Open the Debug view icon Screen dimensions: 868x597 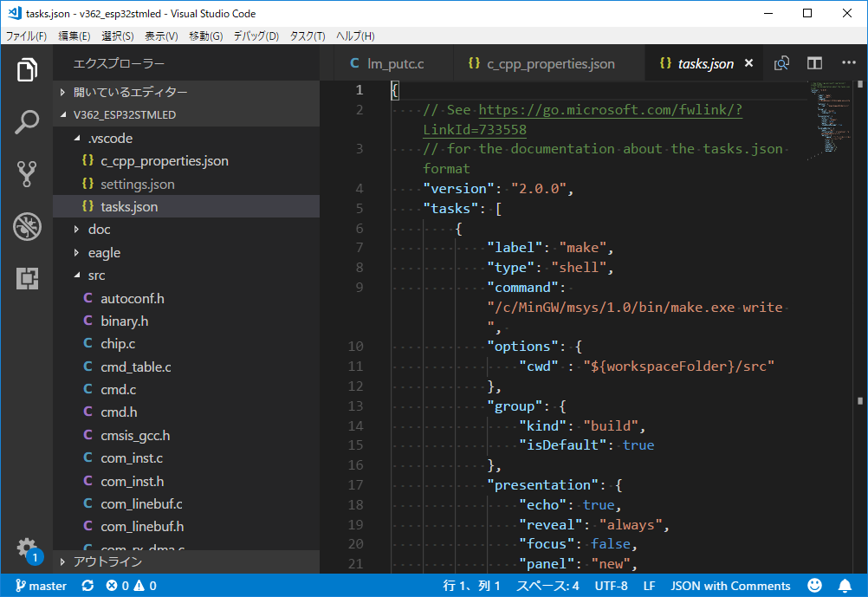[x=27, y=226]
